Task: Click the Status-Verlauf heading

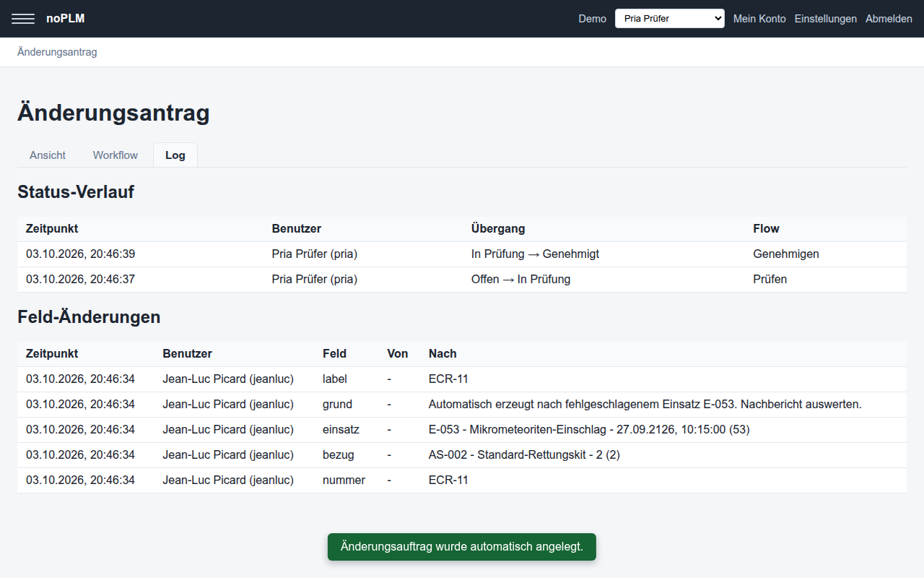Action: [76, 191]
